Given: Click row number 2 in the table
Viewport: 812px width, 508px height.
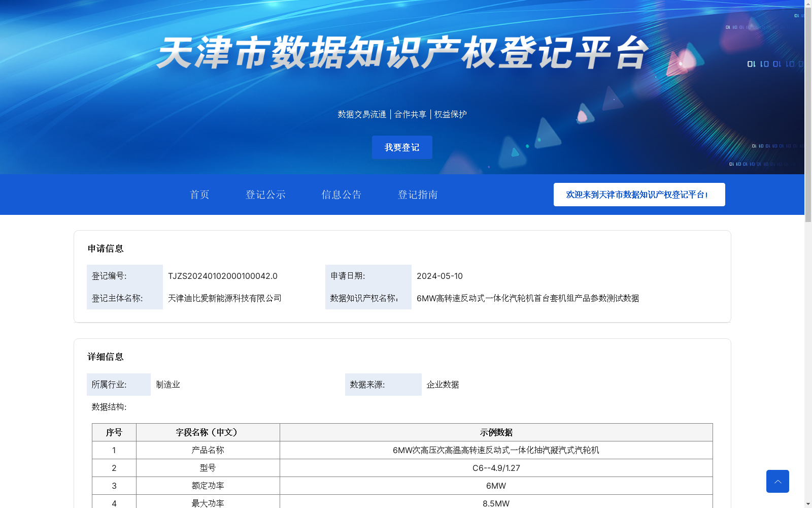Looking at the screenshot, I should click(x=114, y=468).
